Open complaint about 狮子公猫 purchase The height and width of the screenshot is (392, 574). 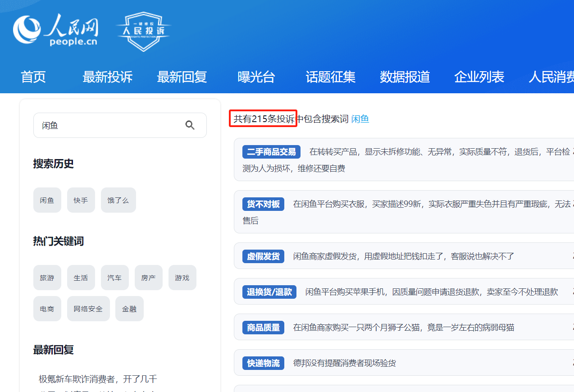point(404,328)
